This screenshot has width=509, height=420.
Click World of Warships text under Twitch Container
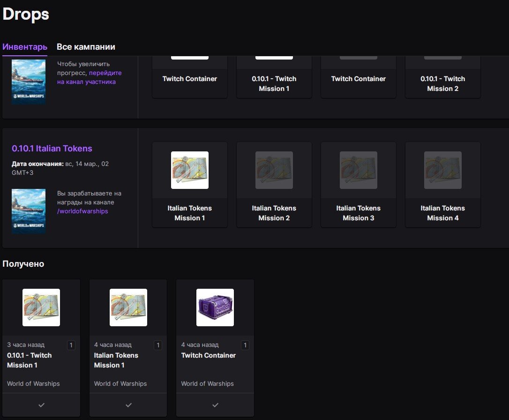(x=208, y=383)
